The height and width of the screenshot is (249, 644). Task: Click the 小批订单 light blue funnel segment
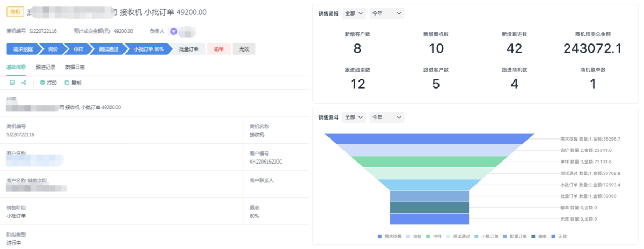pos(429,185)
